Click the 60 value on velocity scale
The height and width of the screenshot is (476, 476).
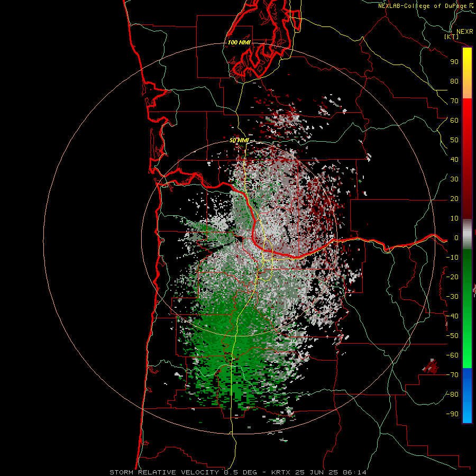[x=454, y=120]
